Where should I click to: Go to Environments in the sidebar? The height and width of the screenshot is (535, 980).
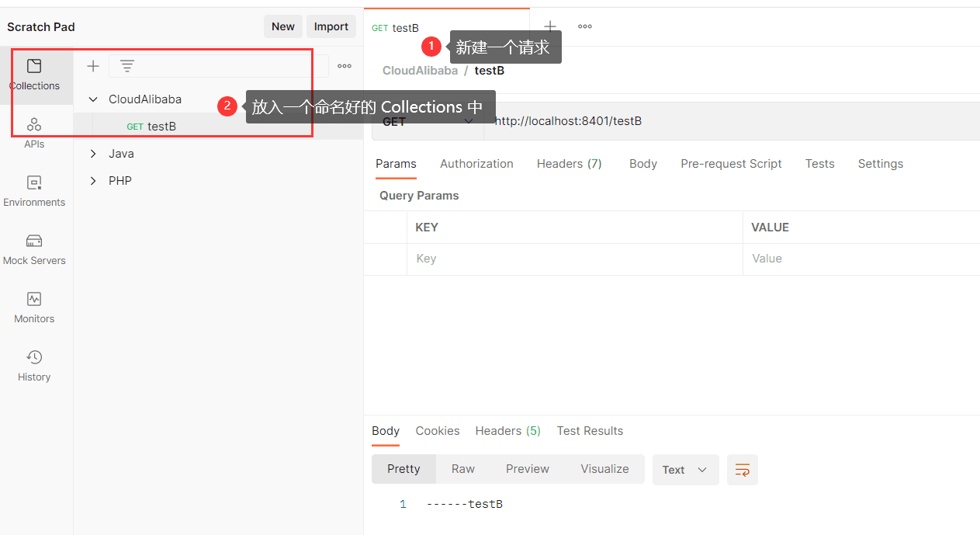click(34, 191)
